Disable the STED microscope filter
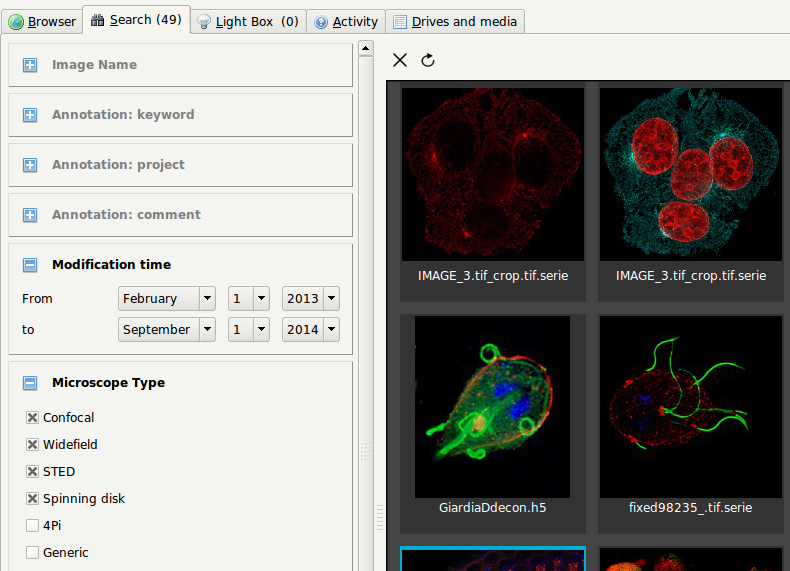Screen dimensions: 790x571 pyautogui.click(x=32, y=472)
